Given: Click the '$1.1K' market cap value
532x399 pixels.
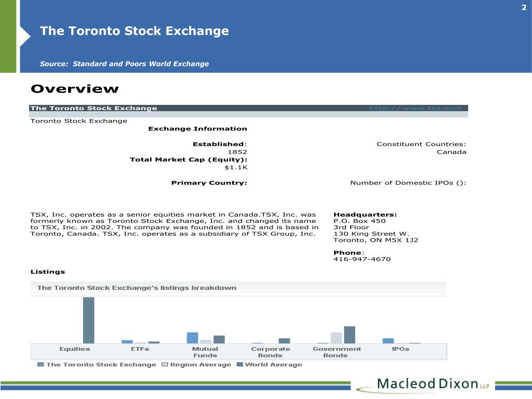Looking at the screenshot, I should (x=236, y=167).
